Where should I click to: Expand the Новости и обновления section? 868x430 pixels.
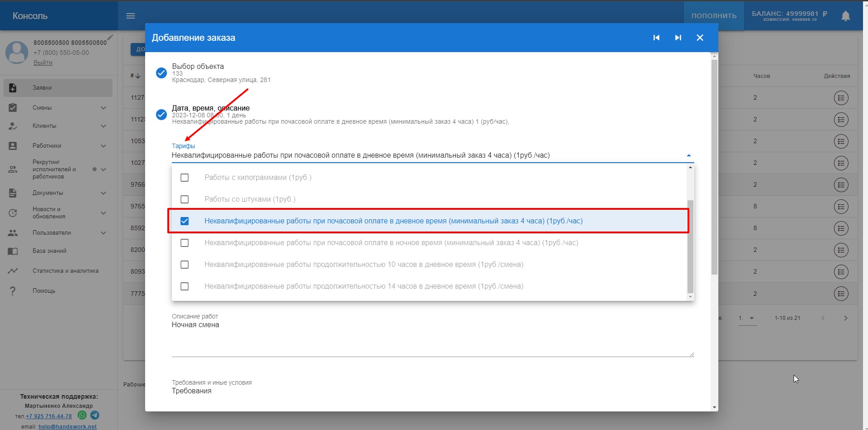pos(103,213)
